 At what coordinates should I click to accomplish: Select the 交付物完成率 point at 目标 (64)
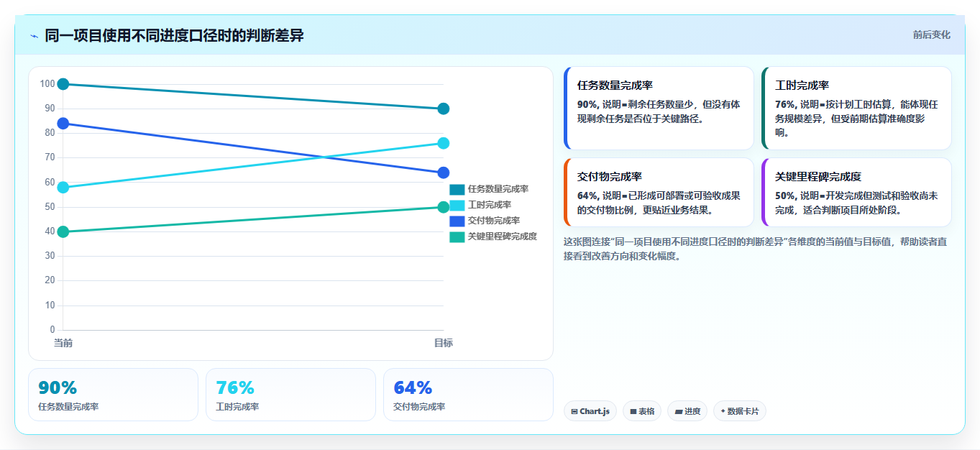click(x=444, y=173)
